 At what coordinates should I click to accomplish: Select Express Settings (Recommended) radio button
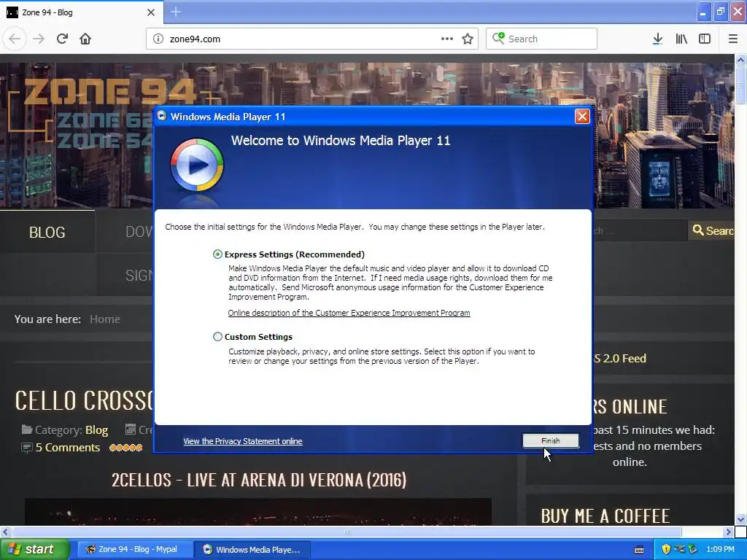click(217, 254)
